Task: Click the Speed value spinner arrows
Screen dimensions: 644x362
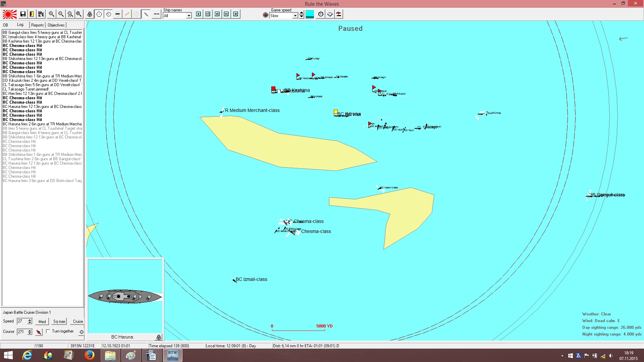Action: pyautogui.click(x=30, y=321)
